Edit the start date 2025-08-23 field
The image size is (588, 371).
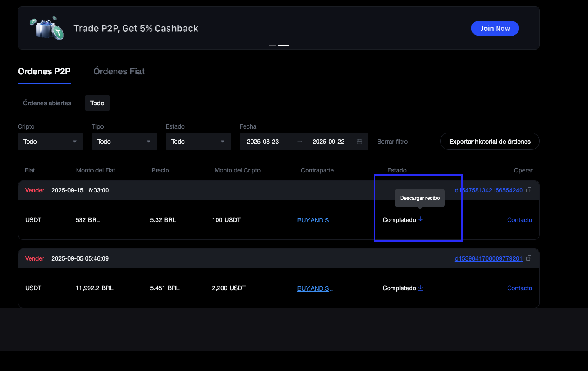(263, 142)
